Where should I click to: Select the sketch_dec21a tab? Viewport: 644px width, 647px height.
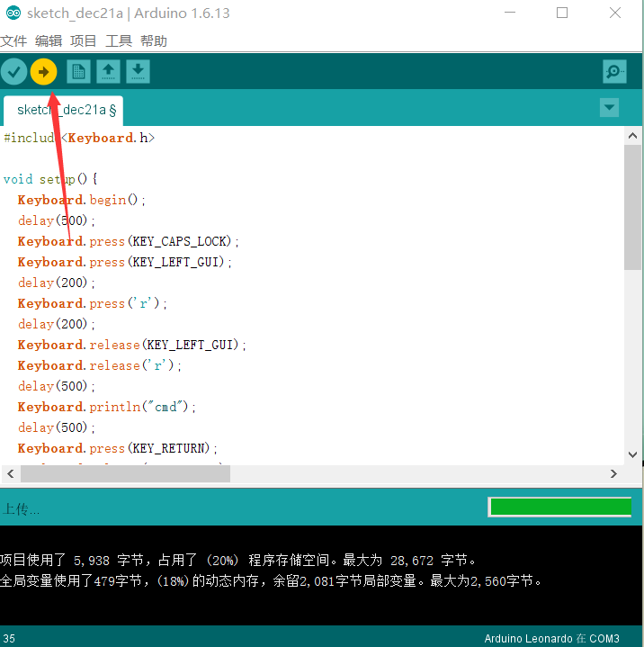(x=64, y=111)
